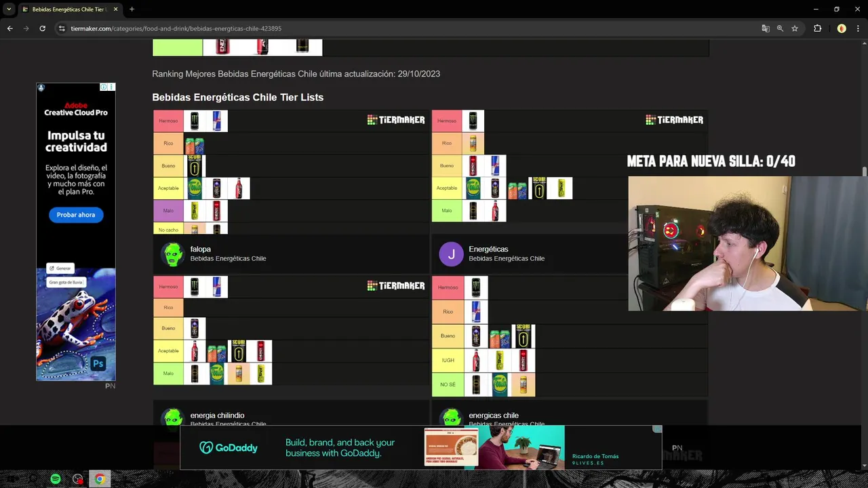Click the GoDaddy logo in the banner ad

229,447
